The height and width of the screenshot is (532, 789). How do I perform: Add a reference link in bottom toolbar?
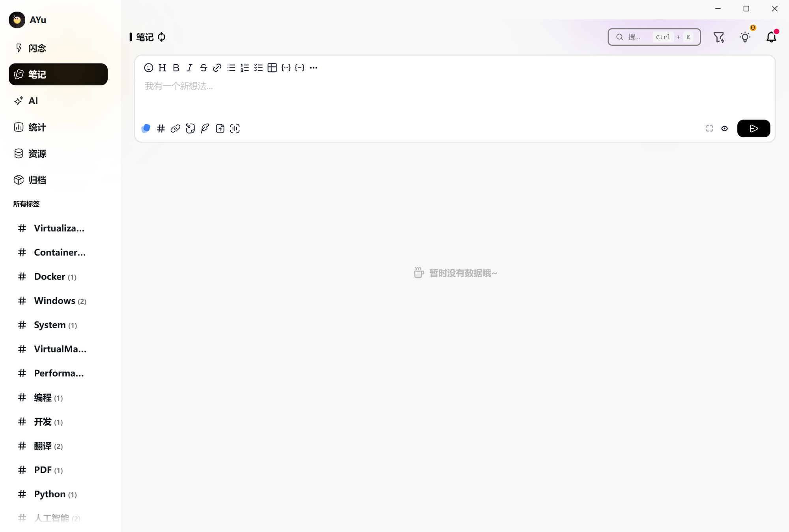(x=176, y=129)
